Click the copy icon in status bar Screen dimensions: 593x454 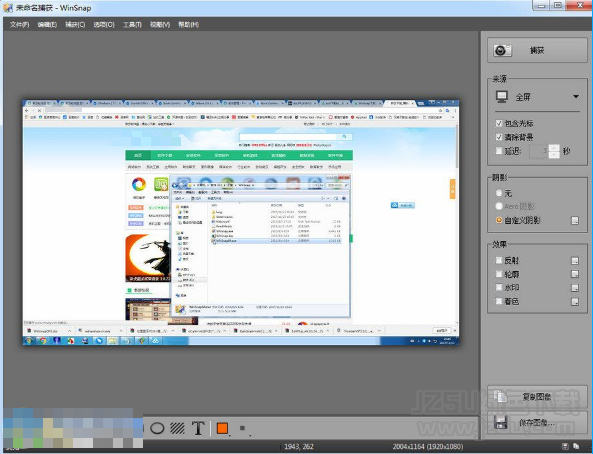click(576, 446)
